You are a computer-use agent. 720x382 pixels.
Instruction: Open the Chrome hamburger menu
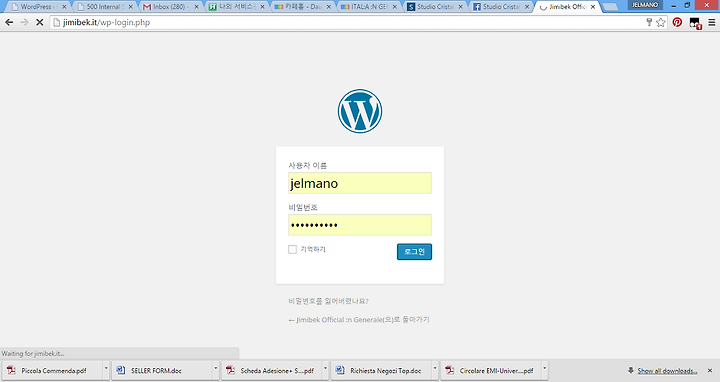click(x=712, y=22)
